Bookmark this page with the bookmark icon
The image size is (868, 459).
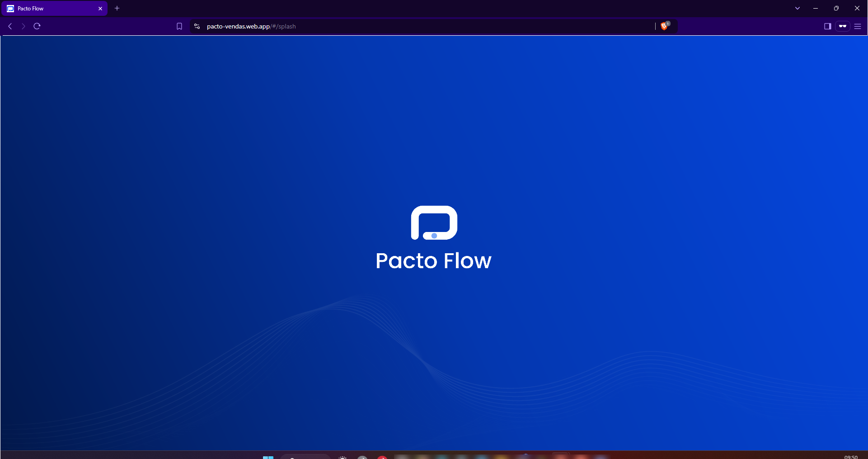pos(179,26)
